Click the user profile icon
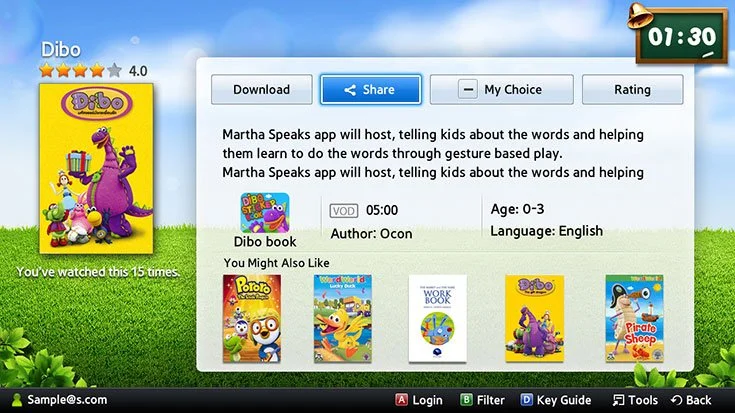The width and height of the screenshot is (735, 413). pos(17,400)
